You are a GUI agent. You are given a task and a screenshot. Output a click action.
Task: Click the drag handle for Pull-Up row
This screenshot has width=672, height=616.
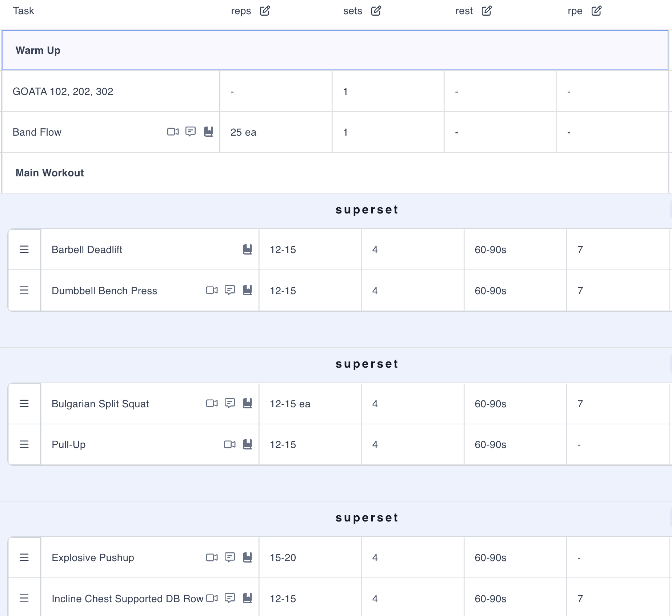tap(24, 444)
